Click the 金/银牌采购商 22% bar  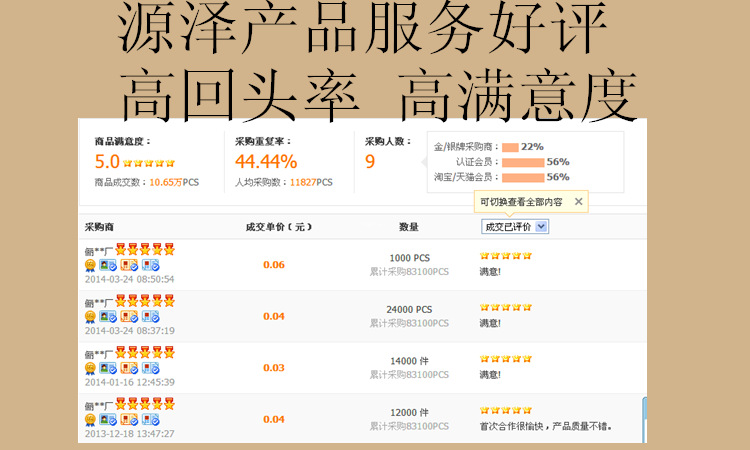click(x=510, y=147)
